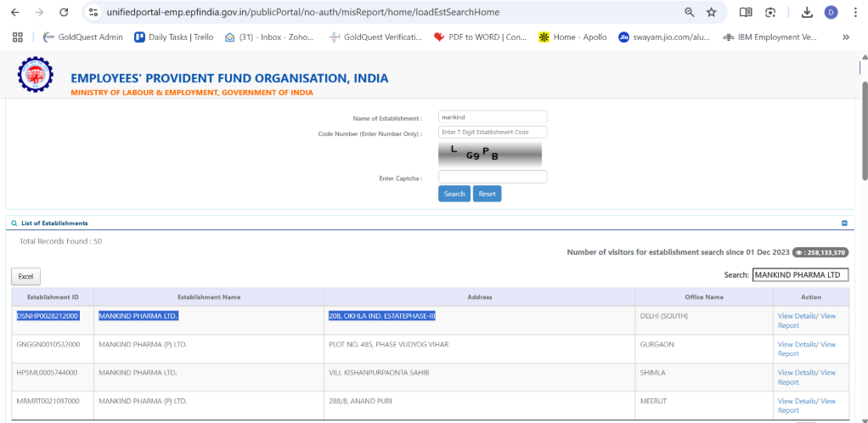Show more bookmarks with the overflow chevron
The width and height of the screenshot is (868, 423).
845,37
